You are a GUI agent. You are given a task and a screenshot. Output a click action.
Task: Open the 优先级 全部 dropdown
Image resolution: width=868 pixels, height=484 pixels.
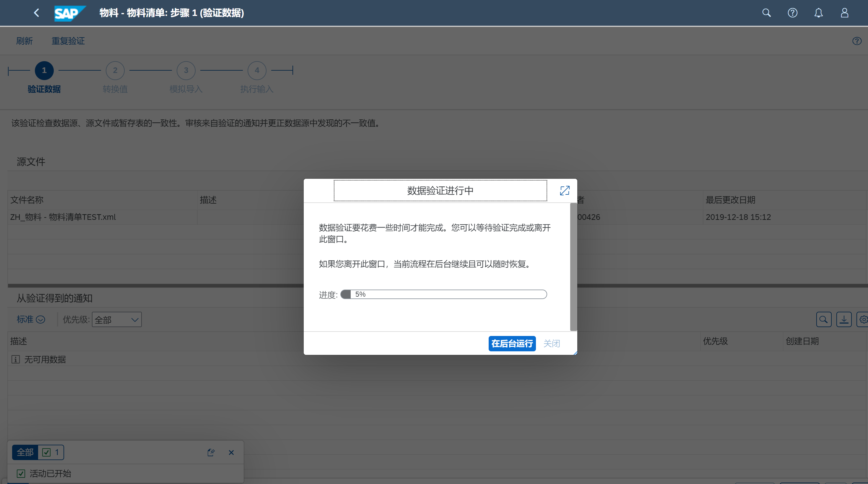pyautogui.click(x=117, y=319)
